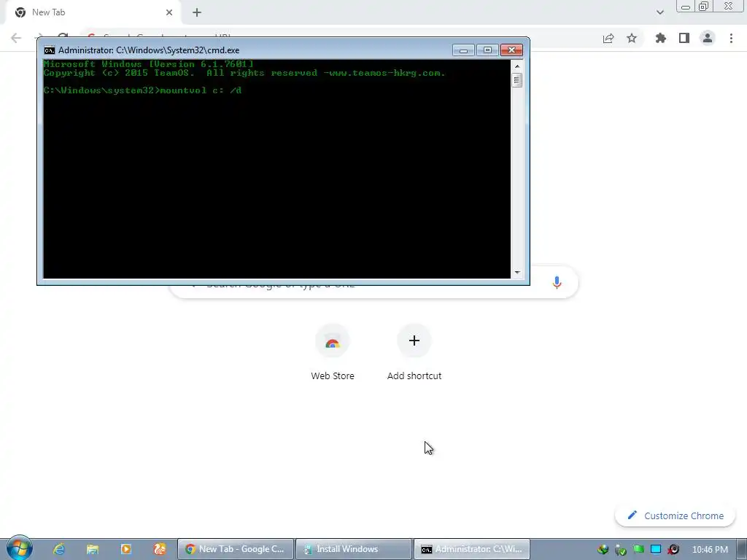Maximize the cmd.exe window
The height and width of the screenshot is (560, 747).
pos(487,50)
